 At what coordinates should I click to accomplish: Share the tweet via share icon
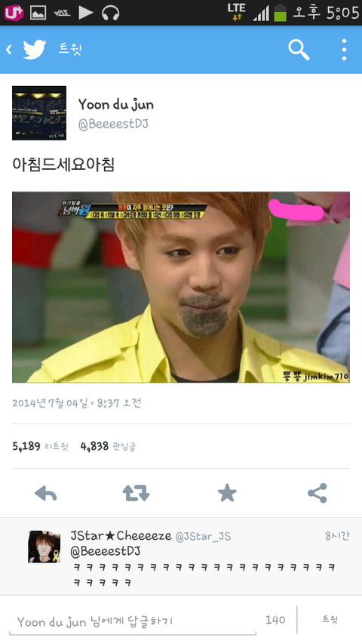318,493
